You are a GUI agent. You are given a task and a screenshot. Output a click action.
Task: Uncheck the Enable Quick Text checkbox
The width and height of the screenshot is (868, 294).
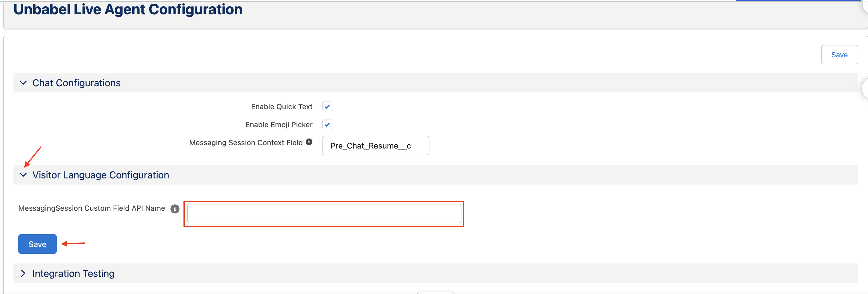click(327, 106)
